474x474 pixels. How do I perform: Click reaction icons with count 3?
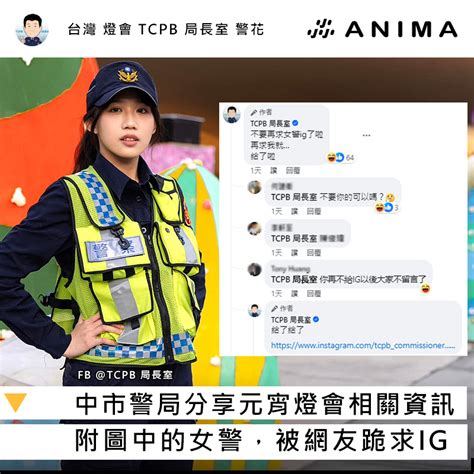pyautogui.click(x=387, y=208)
